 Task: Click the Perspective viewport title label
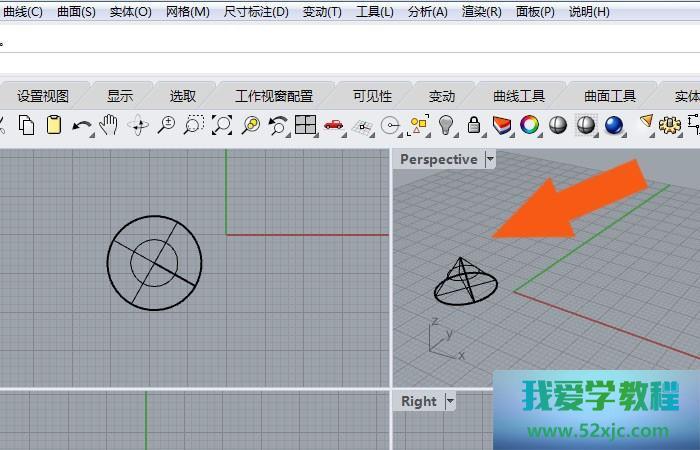click(438, 159)
